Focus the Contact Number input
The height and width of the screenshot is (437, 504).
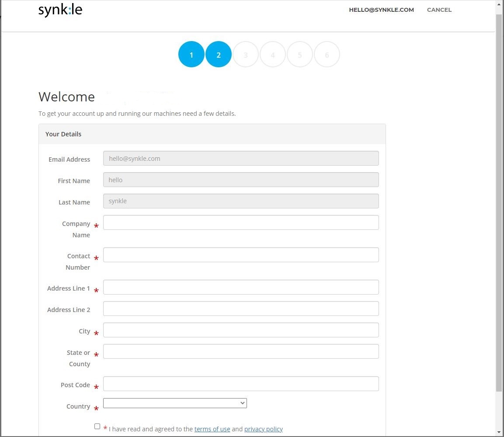pyautogui.click(x=241, y=255)
